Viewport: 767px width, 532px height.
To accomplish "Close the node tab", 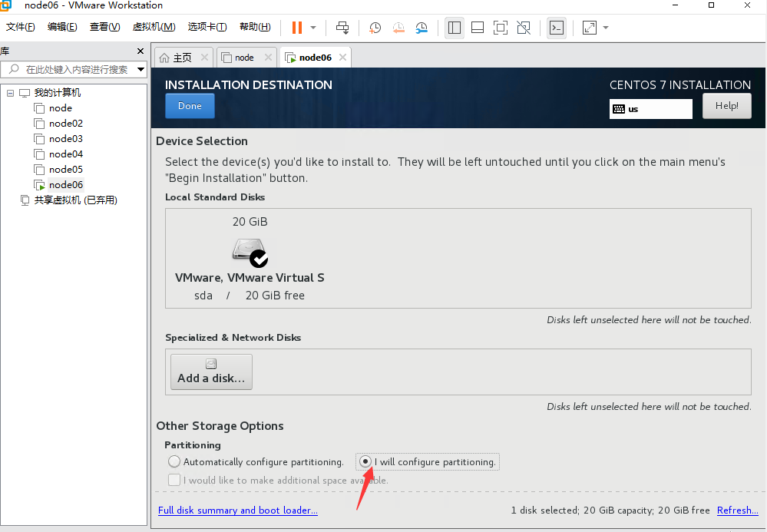I will 268,58.
